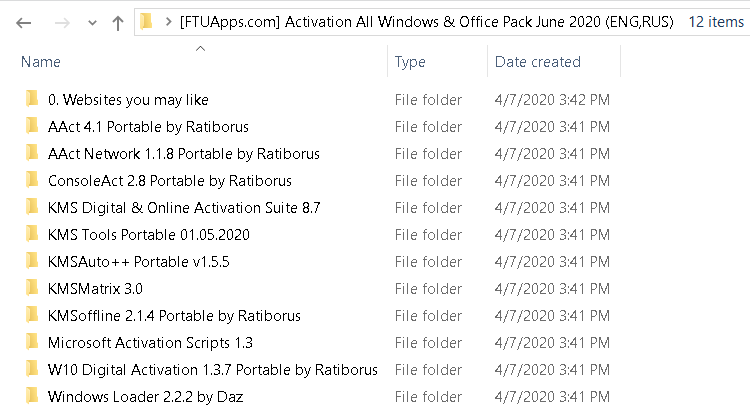The image size is (750, 420).
Task: Click the address bar folder icon
Action: (146, 21)
